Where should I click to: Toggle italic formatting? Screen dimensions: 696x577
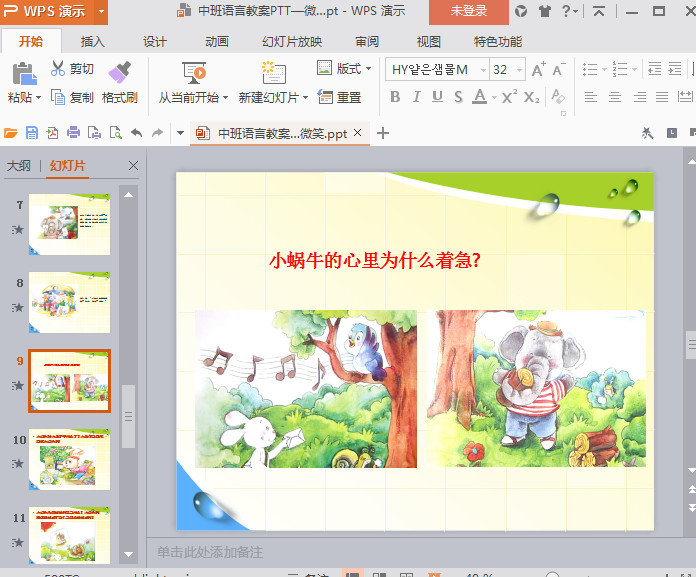[x=416, y=96]
